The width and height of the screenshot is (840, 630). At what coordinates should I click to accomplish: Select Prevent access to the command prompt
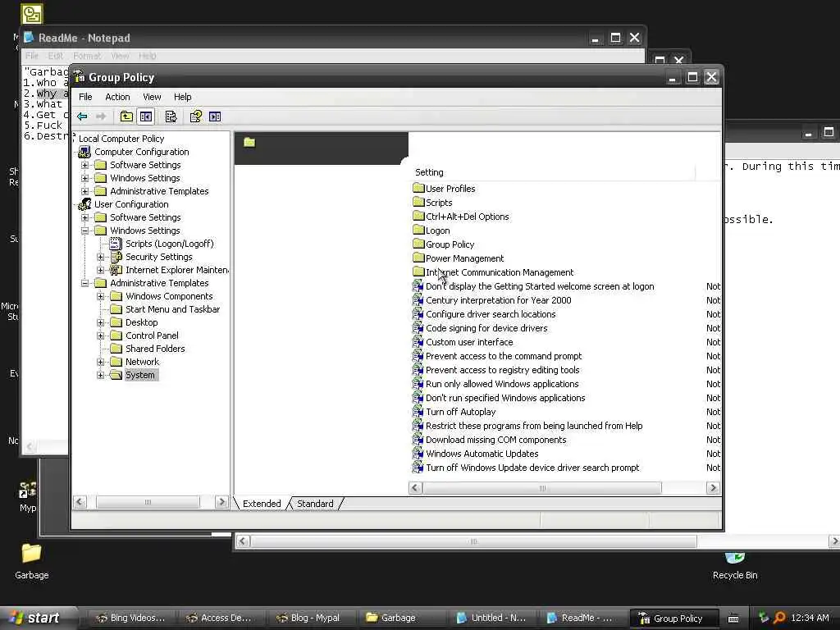[504, 356]
